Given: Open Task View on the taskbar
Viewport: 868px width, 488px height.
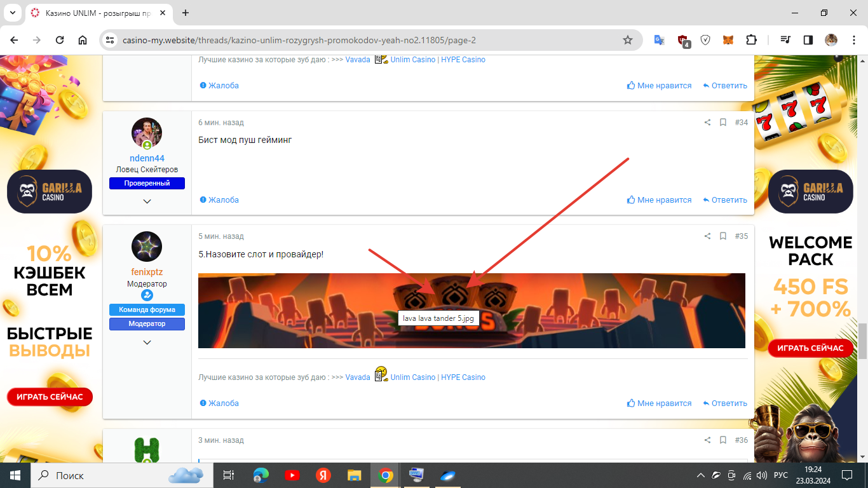Looking at the screenshot, I should [229, 475].
